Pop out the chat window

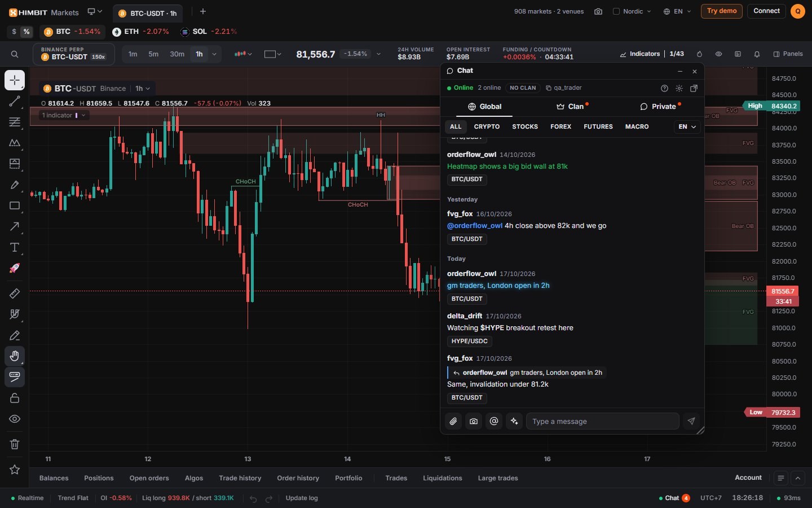[x=694, y=88]
